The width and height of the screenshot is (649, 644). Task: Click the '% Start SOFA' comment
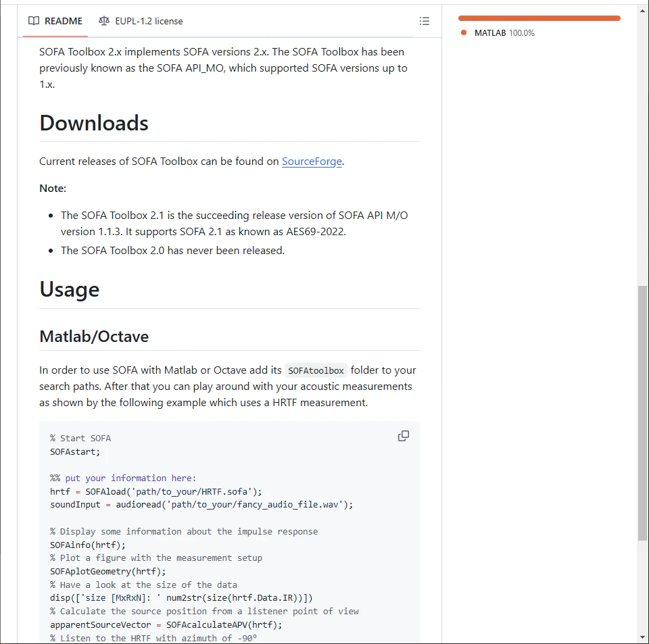80,439
